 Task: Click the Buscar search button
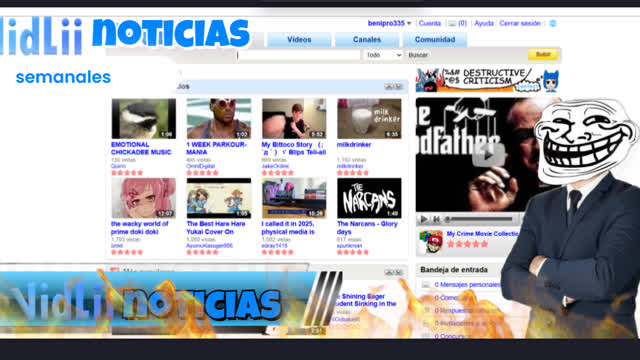point(418,55)
